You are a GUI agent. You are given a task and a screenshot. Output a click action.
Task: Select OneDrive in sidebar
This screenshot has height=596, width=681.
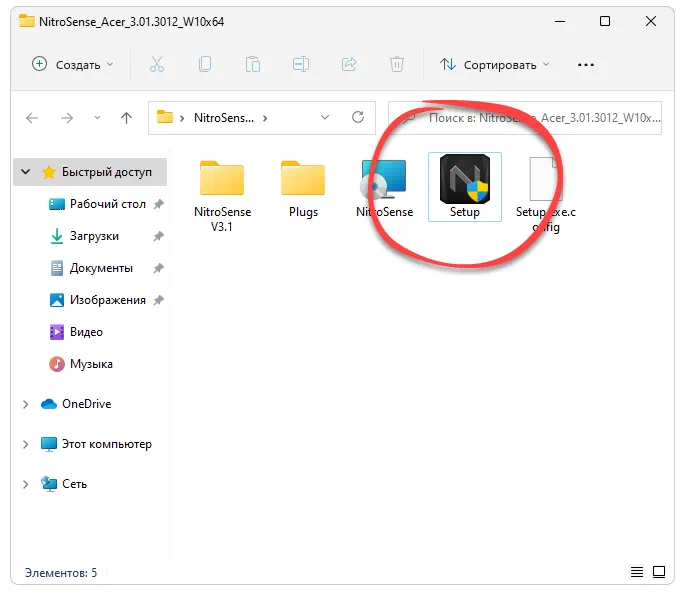(x=86, y=404)
